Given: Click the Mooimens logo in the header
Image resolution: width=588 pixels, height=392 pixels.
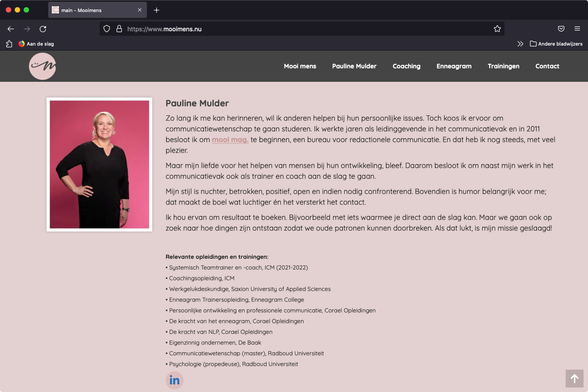Looking at the screenshot, I should 42,66.
